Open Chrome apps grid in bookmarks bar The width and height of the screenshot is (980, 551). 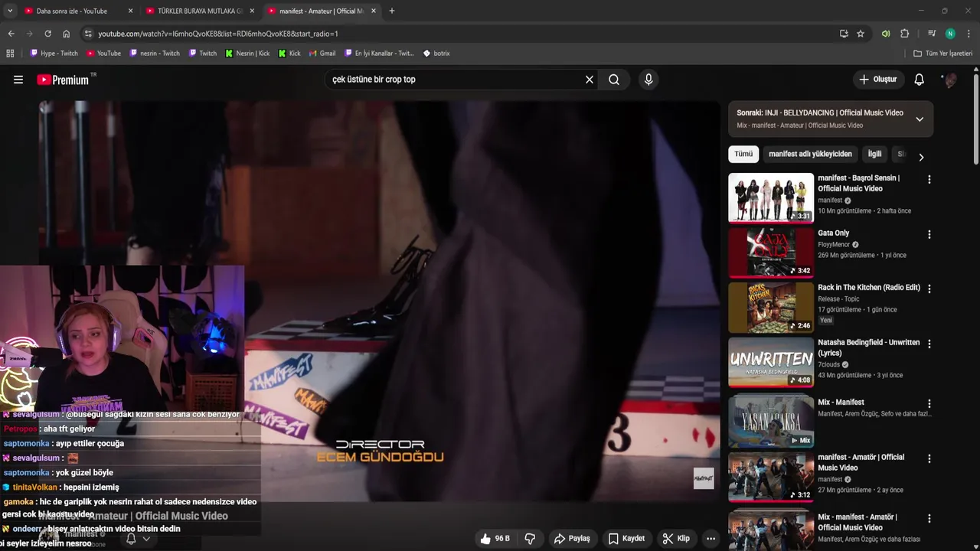(x=10, y=54)
